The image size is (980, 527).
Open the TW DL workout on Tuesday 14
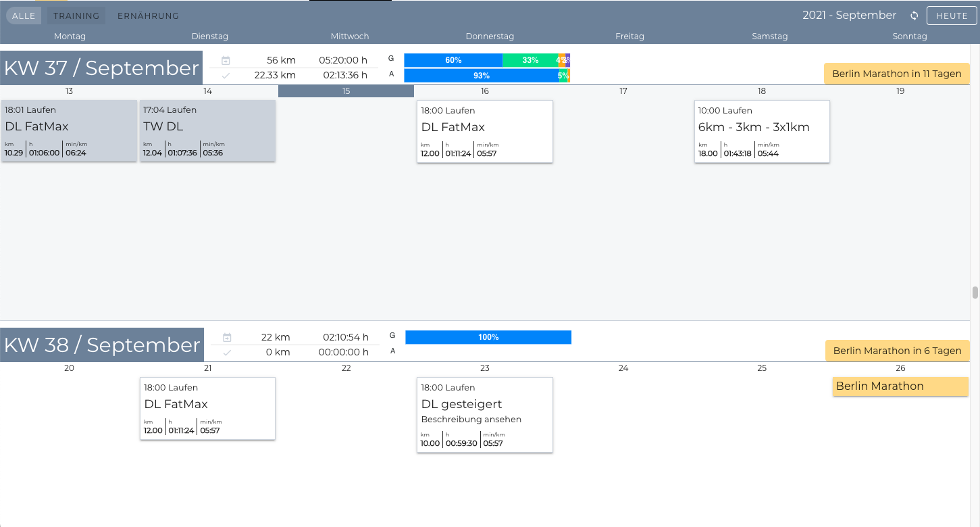click(x=207, y=131)
